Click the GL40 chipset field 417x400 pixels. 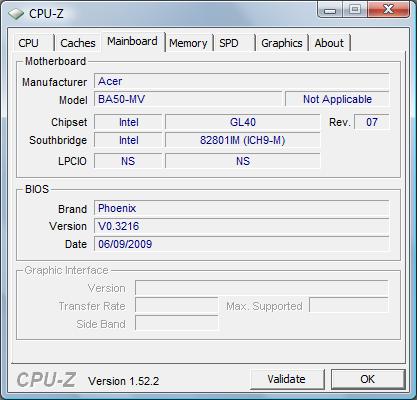[x=243, y=122]
